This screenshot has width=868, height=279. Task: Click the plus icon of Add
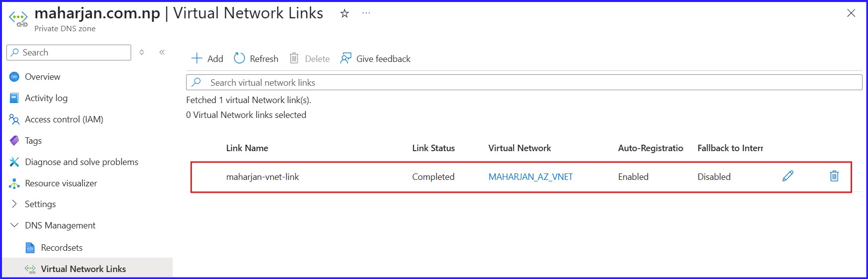click(x=196, y=58)
